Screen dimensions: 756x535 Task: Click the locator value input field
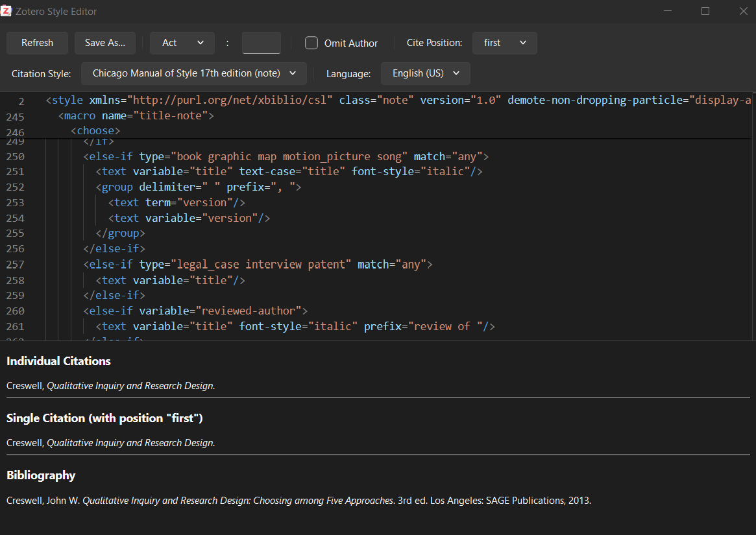(x=262, y=43)
